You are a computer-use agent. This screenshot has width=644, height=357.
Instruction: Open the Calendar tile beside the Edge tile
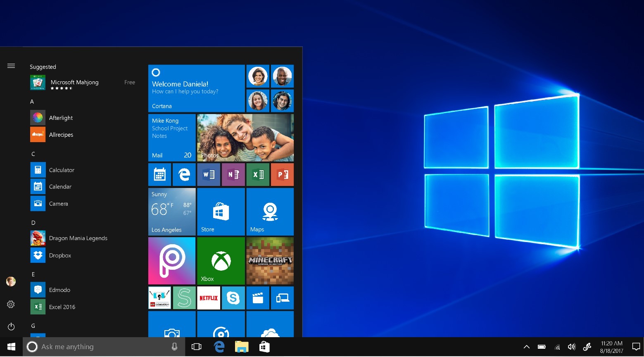(x=159, y=174)
